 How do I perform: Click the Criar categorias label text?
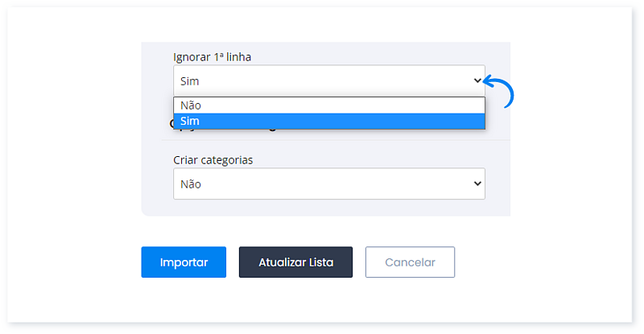pyautogui.click(x=213, y=160)
